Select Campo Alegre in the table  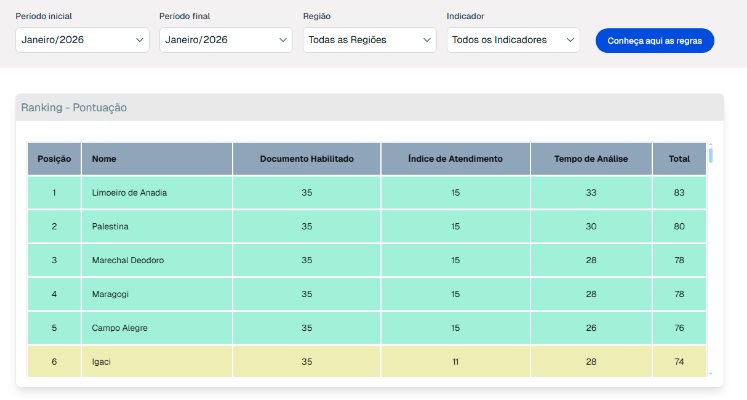[x=121, y=328]
